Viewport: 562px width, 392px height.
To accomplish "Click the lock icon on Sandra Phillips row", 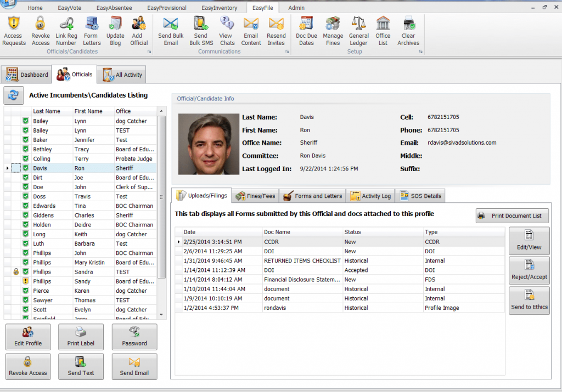I will click(x=15, y=271).
